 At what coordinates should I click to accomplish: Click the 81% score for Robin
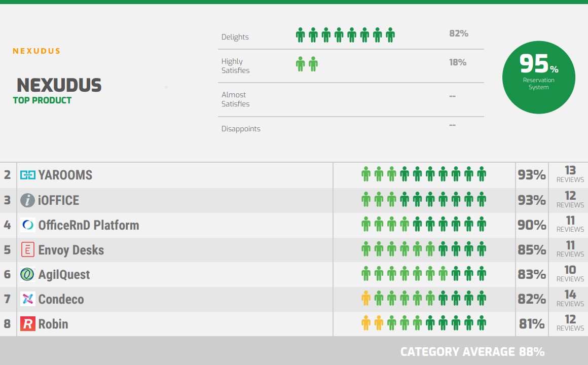(x=532, y=324)
